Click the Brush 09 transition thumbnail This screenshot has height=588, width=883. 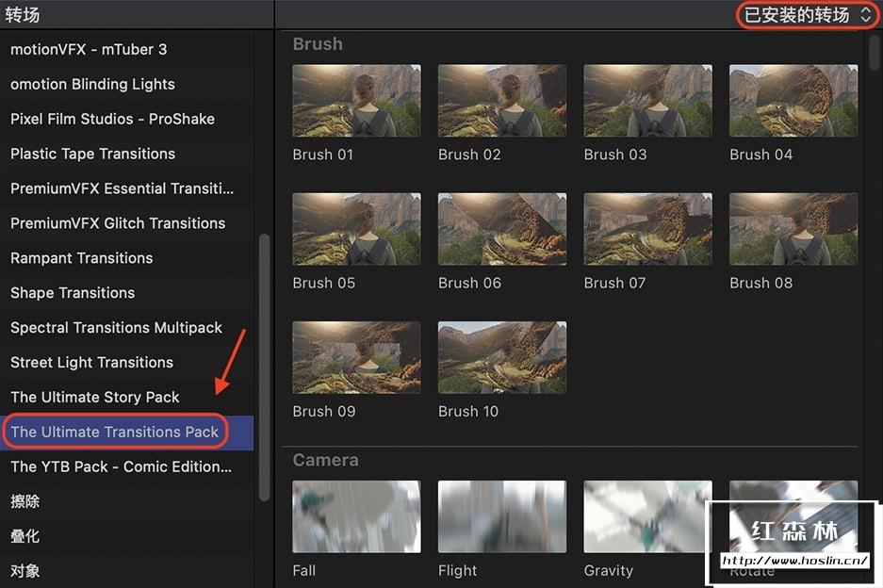point(356,358)
